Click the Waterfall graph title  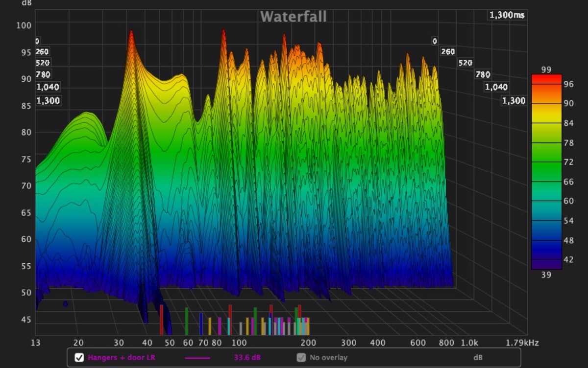[x=293, y=17]
